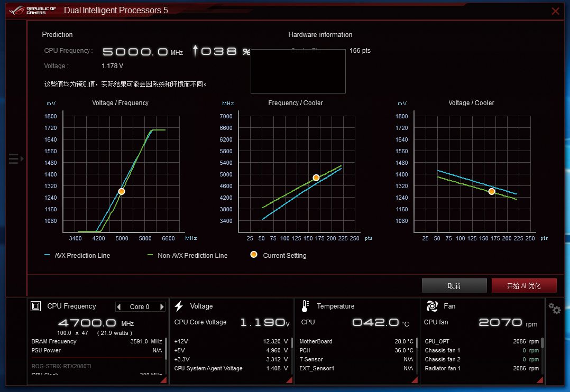Viewport: 570px width, 392px height.
Task: Open settings via the gears icon
Action: pos(554,309)
